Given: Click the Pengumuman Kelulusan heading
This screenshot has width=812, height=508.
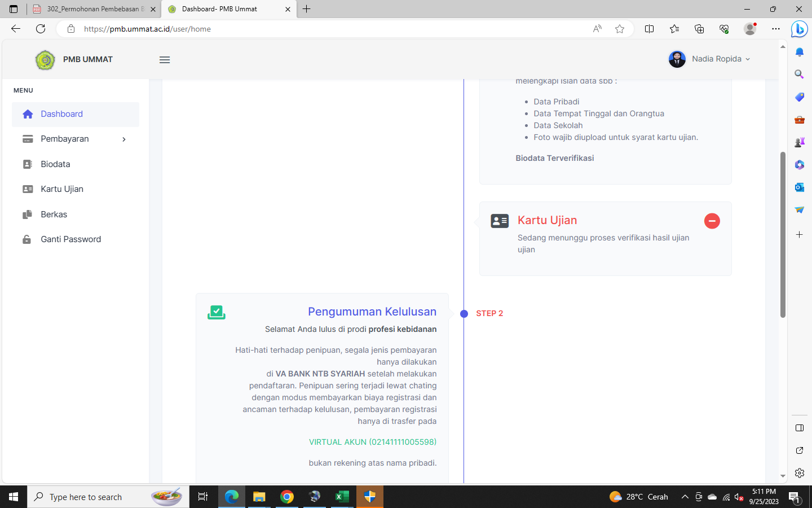Looking at the screenshot, I should pyautogui.click(x=372, y=312).
